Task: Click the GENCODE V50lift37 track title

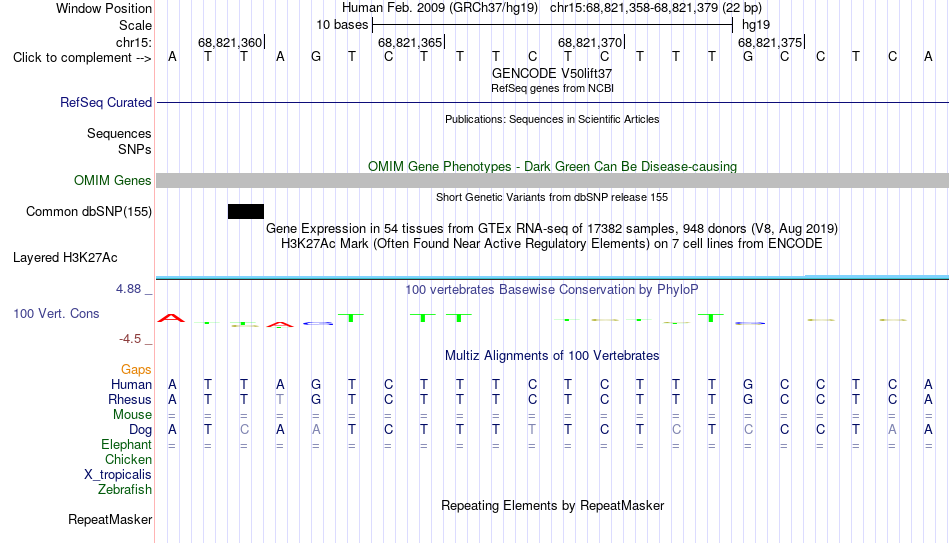Action: [552, 73]
